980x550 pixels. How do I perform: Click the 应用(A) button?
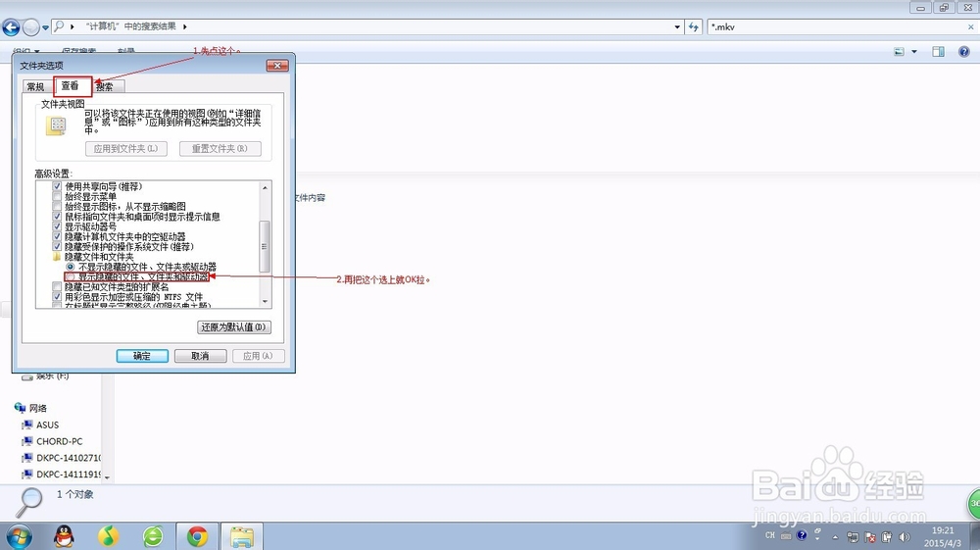pos(258,356)
